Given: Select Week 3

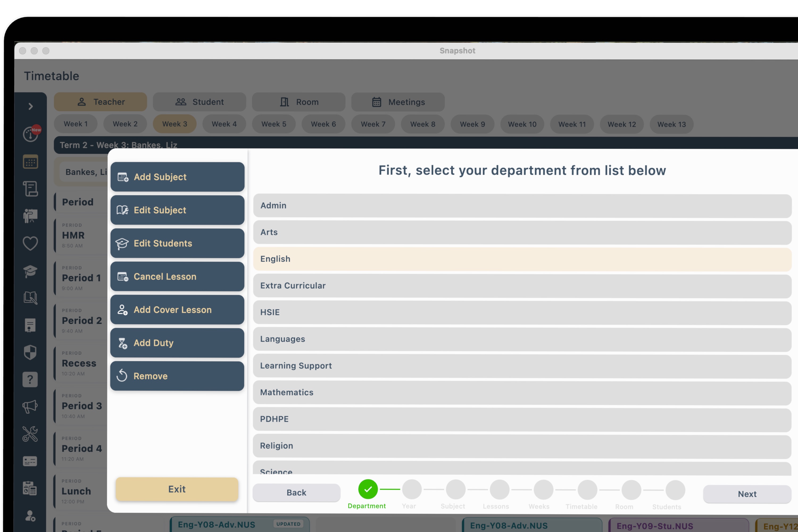Looking at the screenshot, I should click(175, 124).
